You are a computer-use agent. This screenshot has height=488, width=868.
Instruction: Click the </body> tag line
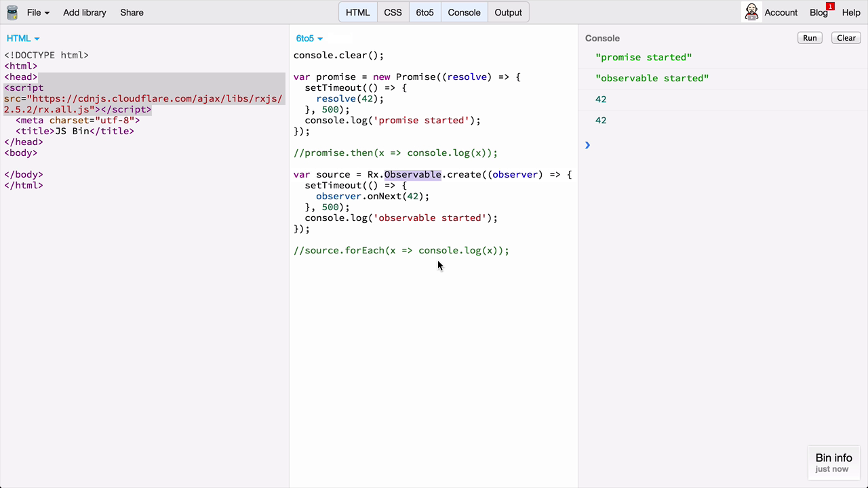tap(24, 175)
